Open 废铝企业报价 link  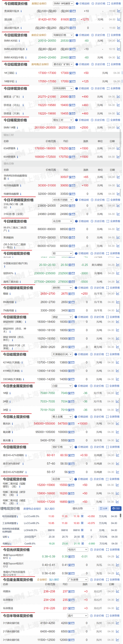(39, 35)
